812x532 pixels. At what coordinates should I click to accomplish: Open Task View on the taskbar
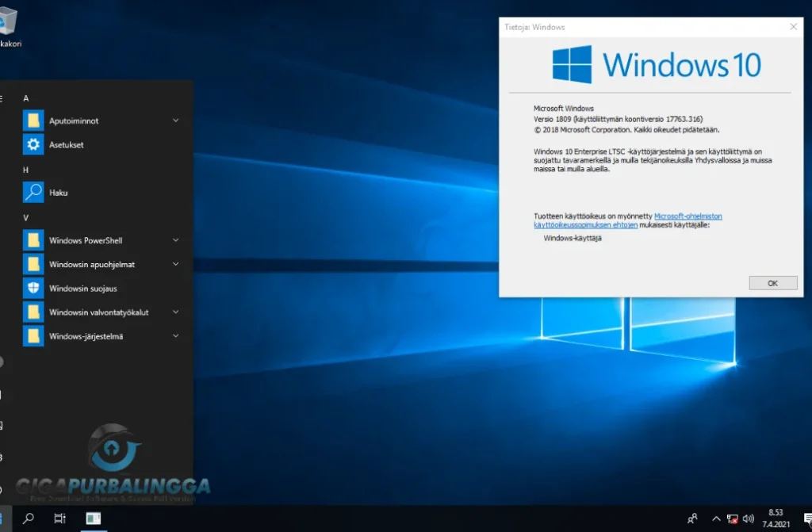coord(59,519)
